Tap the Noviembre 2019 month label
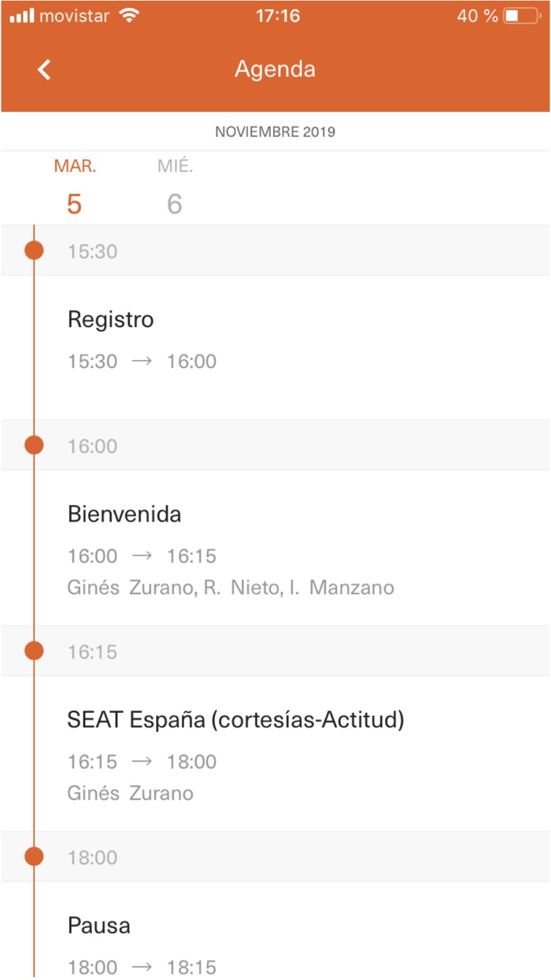Image resolution: width=551 pixels, height=980 pixels. (275, 132)
